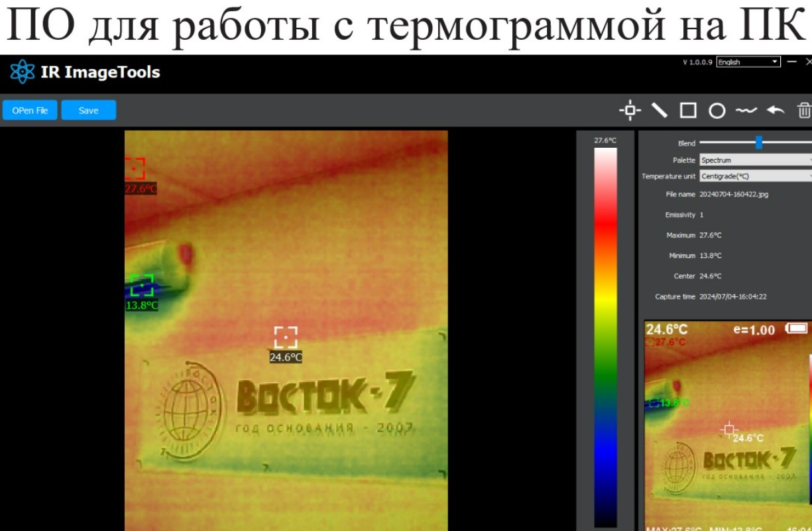Screen dimensions: 812x531
Task: Select the freehand curve tool
Action: (x=746, y=110)
